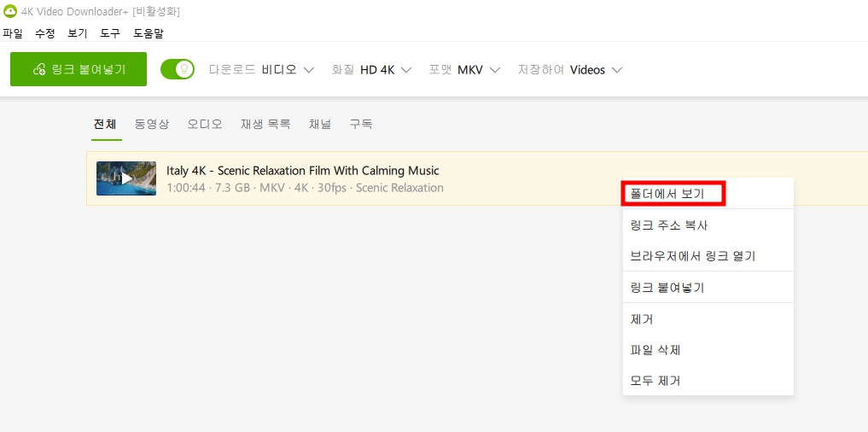This screenshot has width=868, height=432.
Task: Open the 도움말 menu
Action: tap(149, 33)
